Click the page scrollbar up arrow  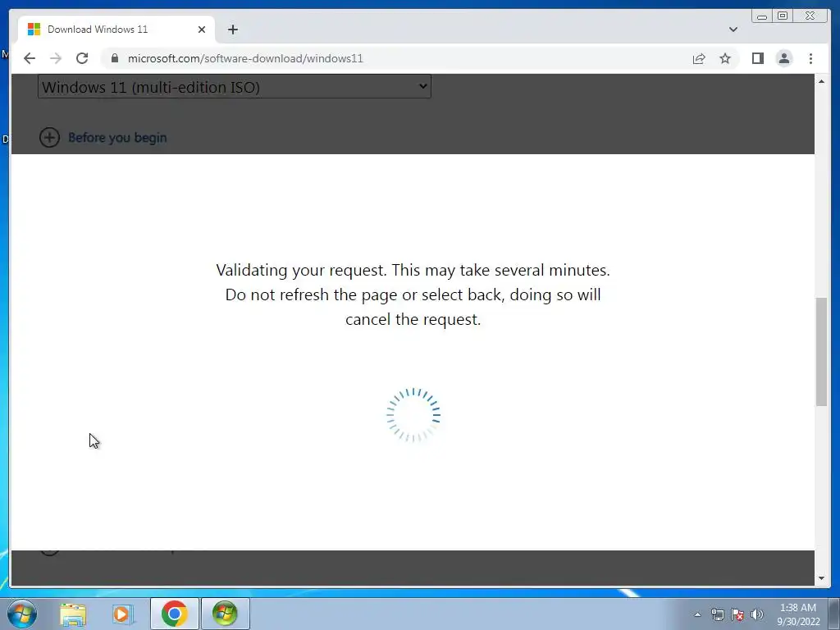pyautogui.click(x=821, y=81)
